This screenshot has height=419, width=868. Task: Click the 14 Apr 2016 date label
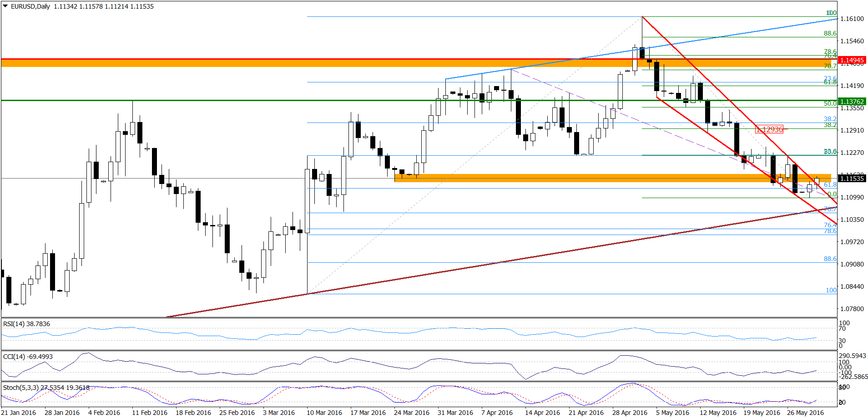[x=542, y=413]
